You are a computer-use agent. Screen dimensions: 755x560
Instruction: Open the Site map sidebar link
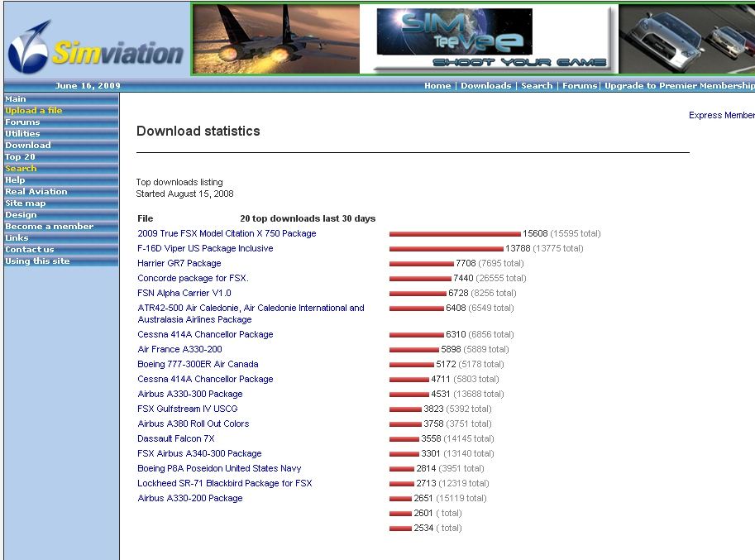coord(26,203)
